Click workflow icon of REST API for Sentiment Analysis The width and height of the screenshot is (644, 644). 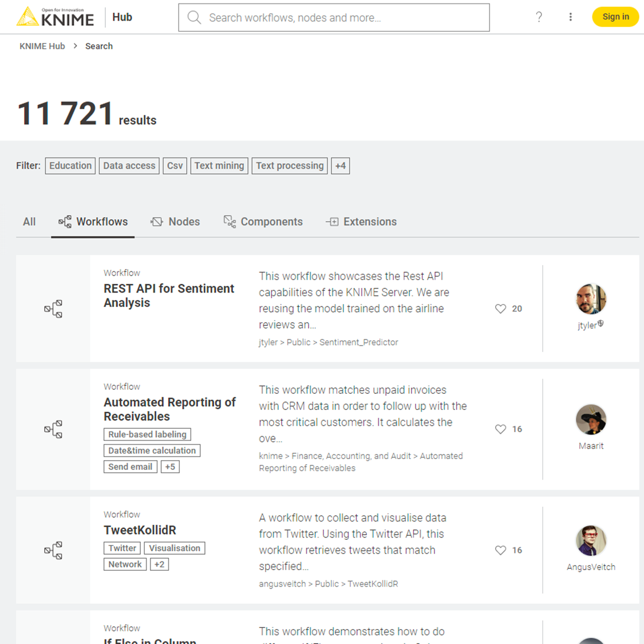[x=53, y=309]
